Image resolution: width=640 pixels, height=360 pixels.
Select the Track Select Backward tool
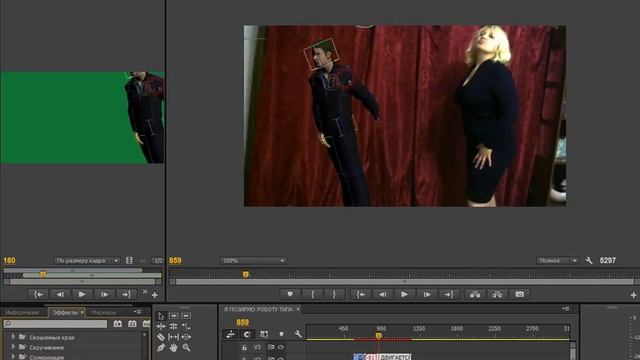[186, 316]
